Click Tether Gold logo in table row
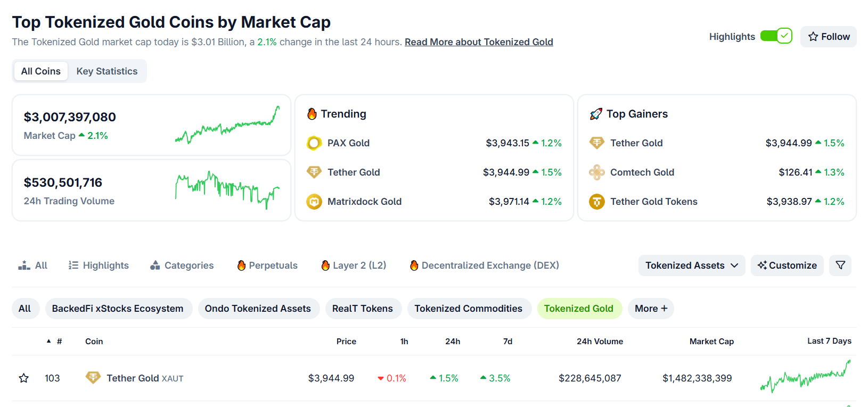 (x=93, y=378)
